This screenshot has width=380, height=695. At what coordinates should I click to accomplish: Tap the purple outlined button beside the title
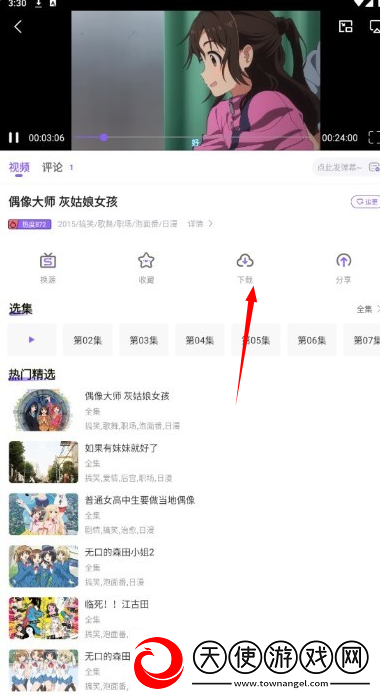365,202
